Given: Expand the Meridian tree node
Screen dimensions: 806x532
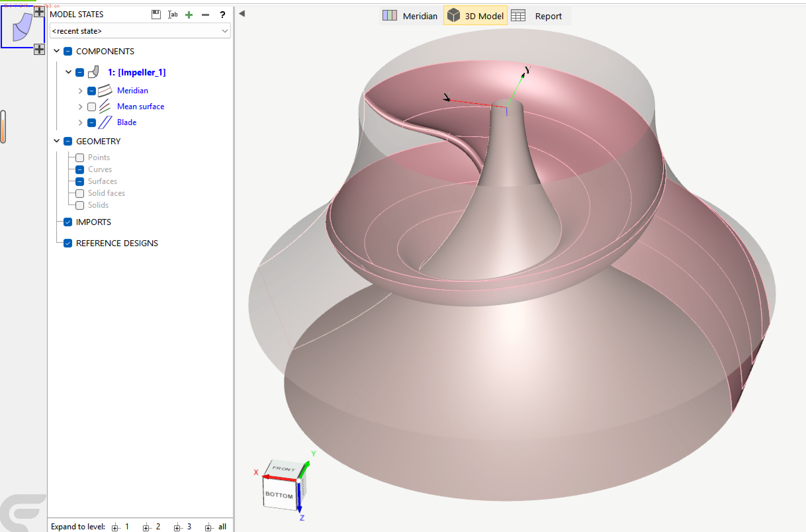Looking at the screenshot, I should coord(80,91).
